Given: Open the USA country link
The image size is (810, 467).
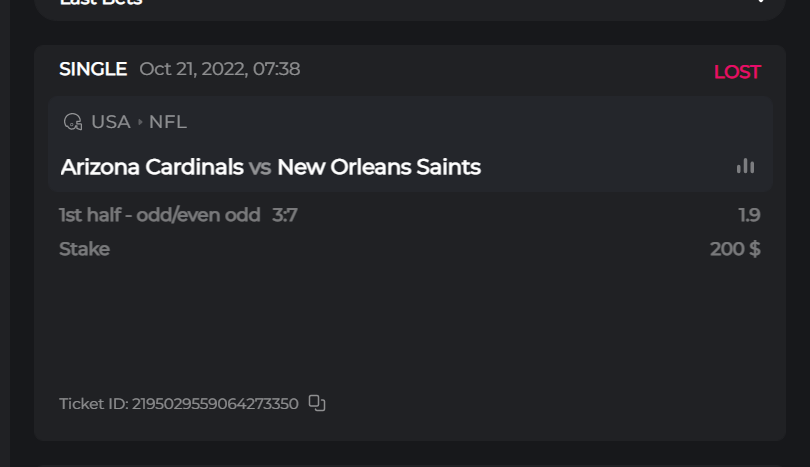Looking at the screenshot, I should click(111, 122).
